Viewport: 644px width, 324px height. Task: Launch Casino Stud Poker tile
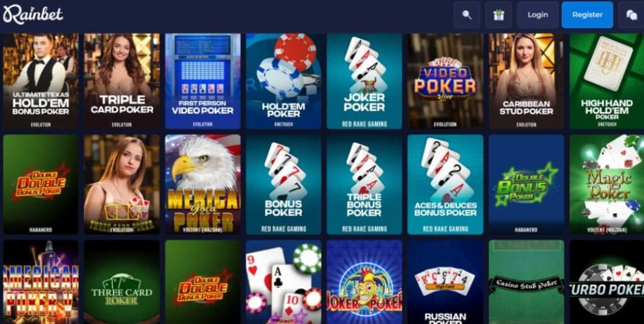(526, 282)
